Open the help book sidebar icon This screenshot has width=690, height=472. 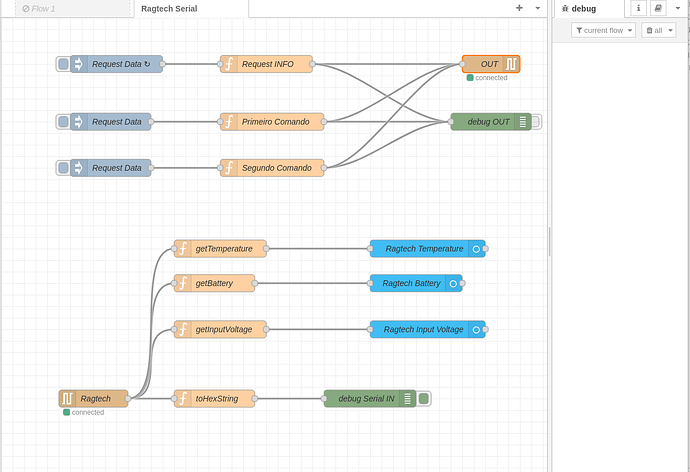pyautogui.click(x=658, y=8)
